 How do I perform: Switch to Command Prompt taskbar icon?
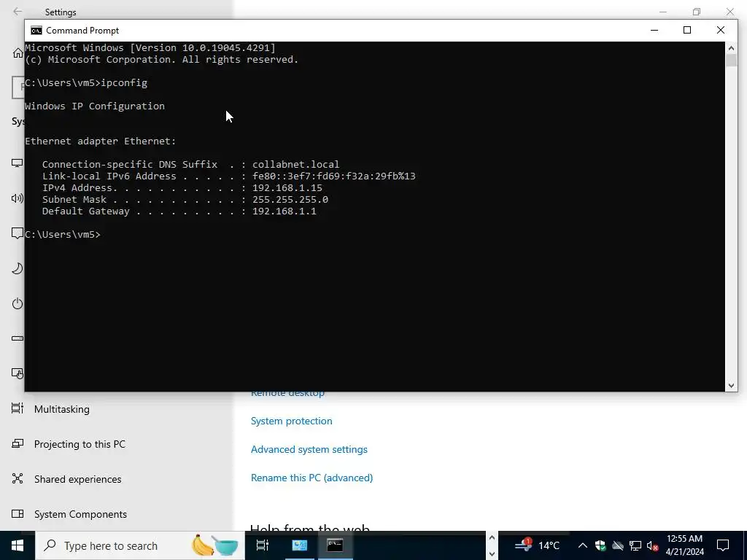coord(335,545)
